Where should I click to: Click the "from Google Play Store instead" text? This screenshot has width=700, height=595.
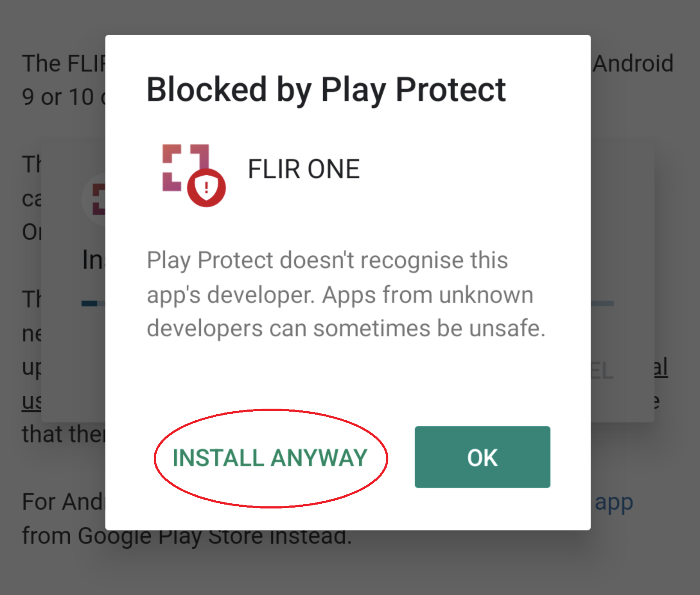tap(187, 535)
